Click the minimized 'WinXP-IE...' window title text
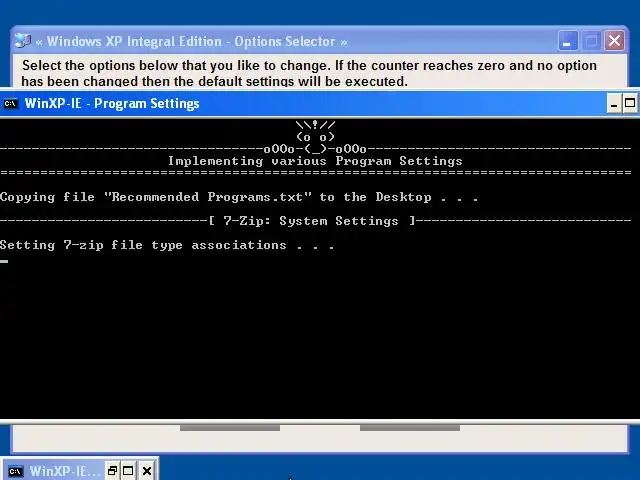 (65, 471)
